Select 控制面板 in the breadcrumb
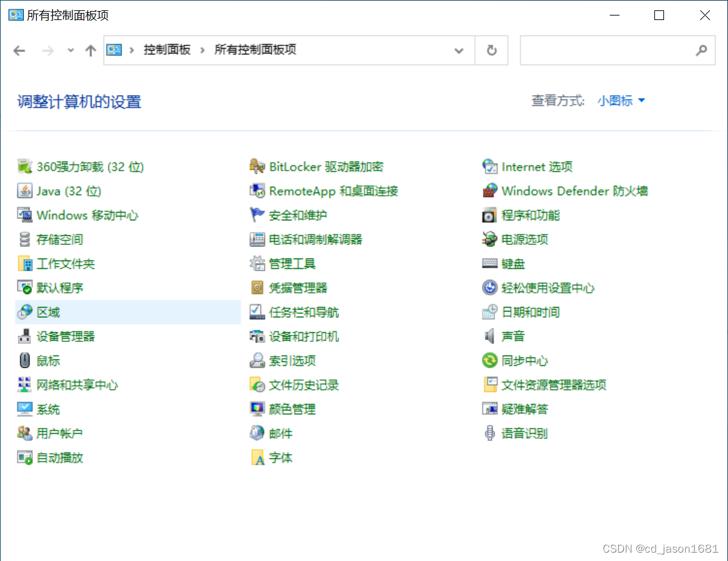728x561 pixels. click(x=168, y=50)
